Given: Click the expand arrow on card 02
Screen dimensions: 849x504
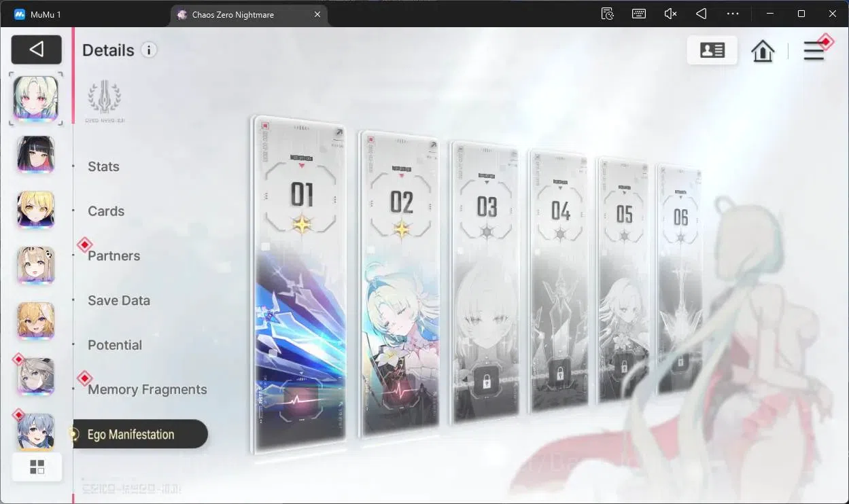Looking at the screenshot, I should tap(434, 145).
